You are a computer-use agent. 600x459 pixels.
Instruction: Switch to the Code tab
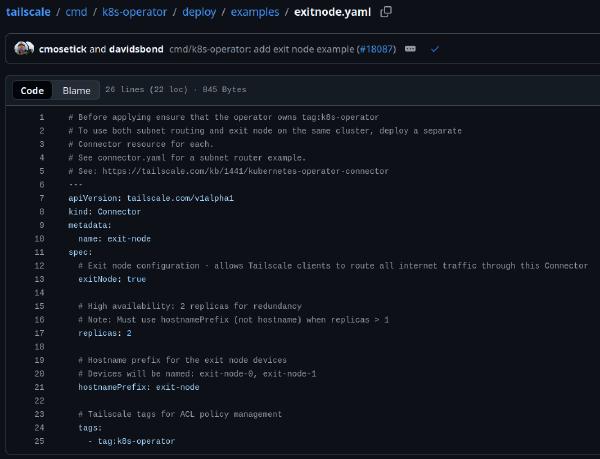pyautogui.click(x=32, y=90)
